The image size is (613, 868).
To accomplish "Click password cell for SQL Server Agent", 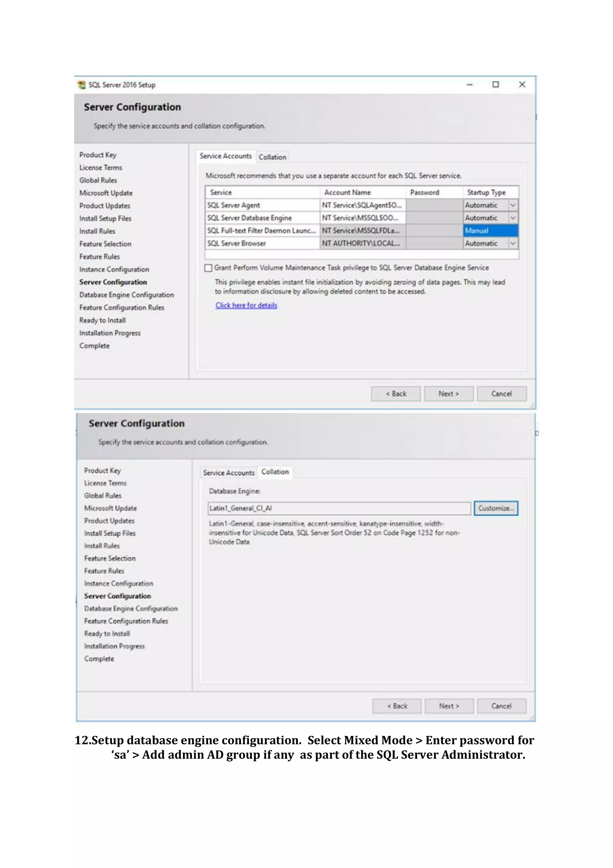I will 434,205.
